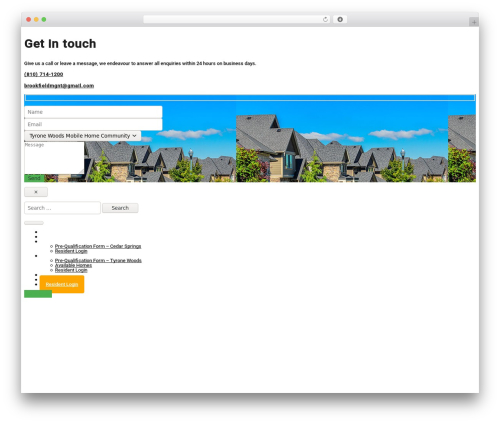Open the brookfieldmgmt@gmail.com email link
Viewport: 500px width, 423px height.
(x=59, y=86)
